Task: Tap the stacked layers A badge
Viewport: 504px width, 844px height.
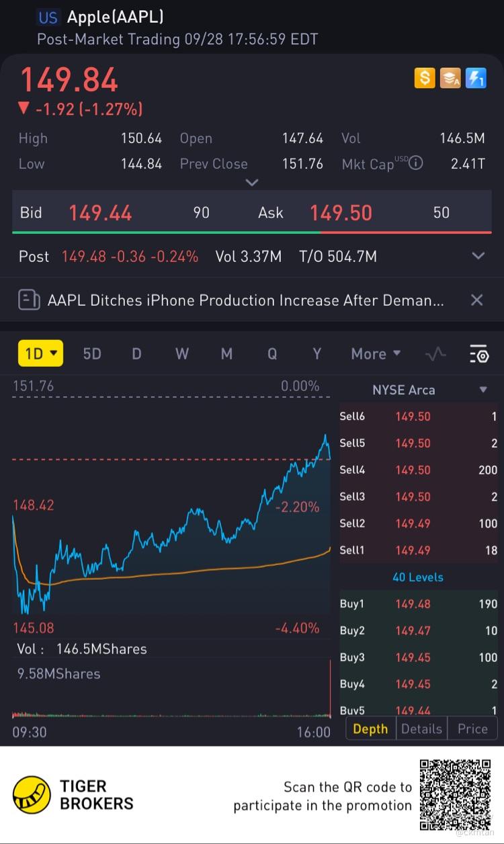Action: click(x=450, y=78)
